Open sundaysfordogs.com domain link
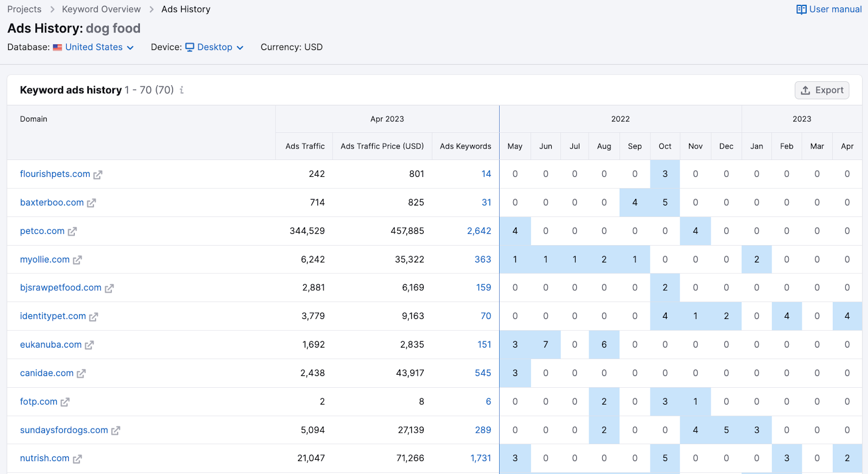The width and height of the screenshot is (868, 474). (64, 430)
